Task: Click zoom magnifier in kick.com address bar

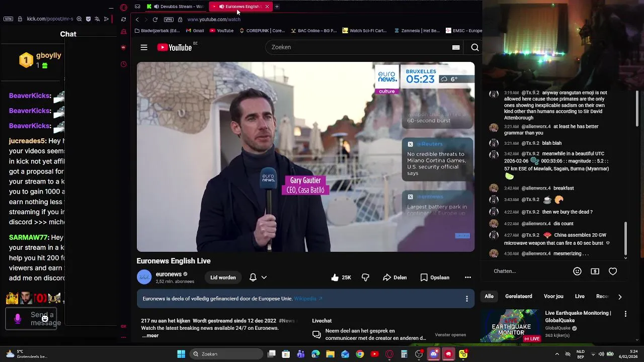Action: click(79, 19)
